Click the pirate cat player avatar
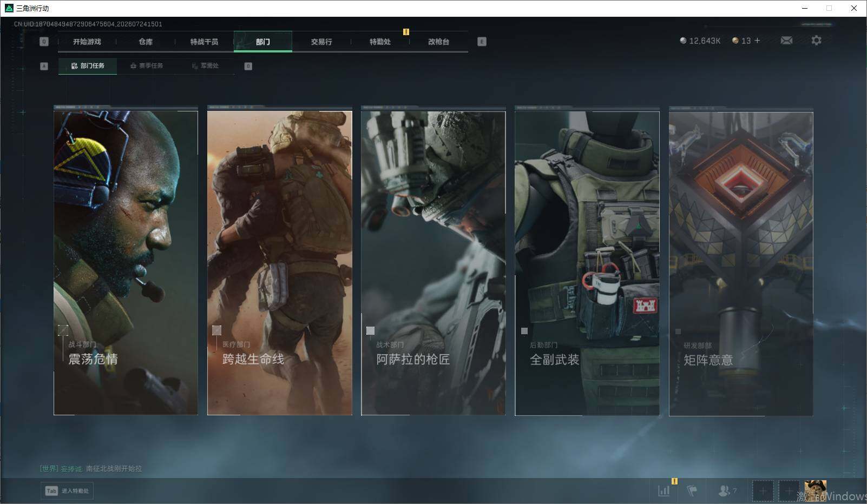867x504 pixels. [815, 490]
